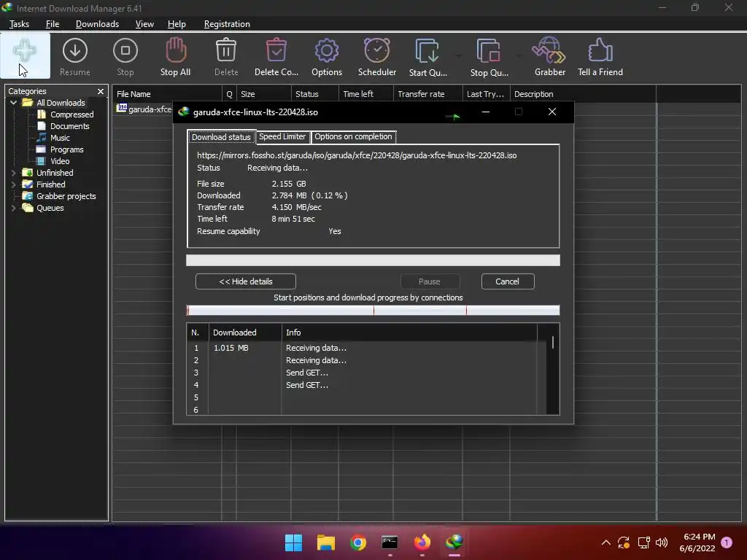
Task: Expand the Finished category
Action: [13, 184]
